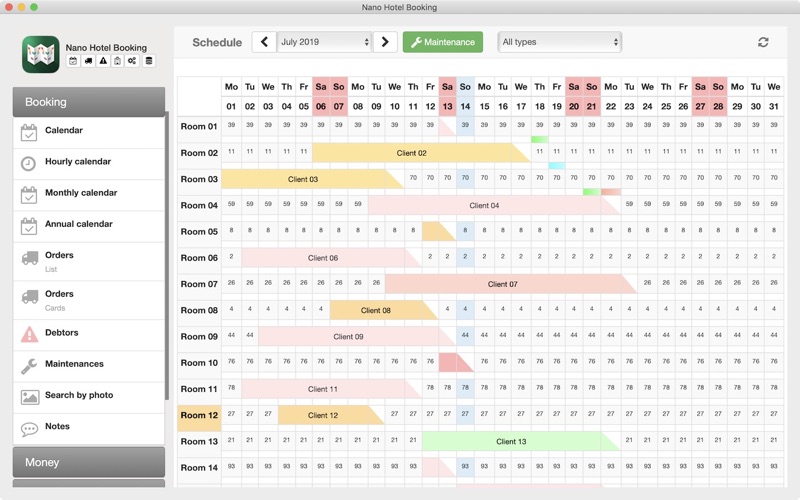The image size is (800, 500).
Task: Expand the Money sidebar section
Action: click(88, 462)
